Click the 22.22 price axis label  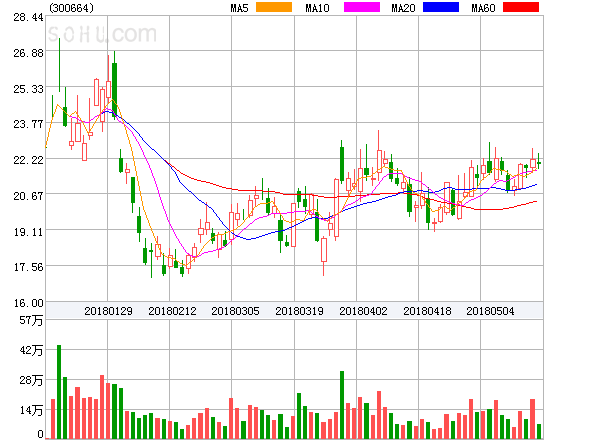28,160
